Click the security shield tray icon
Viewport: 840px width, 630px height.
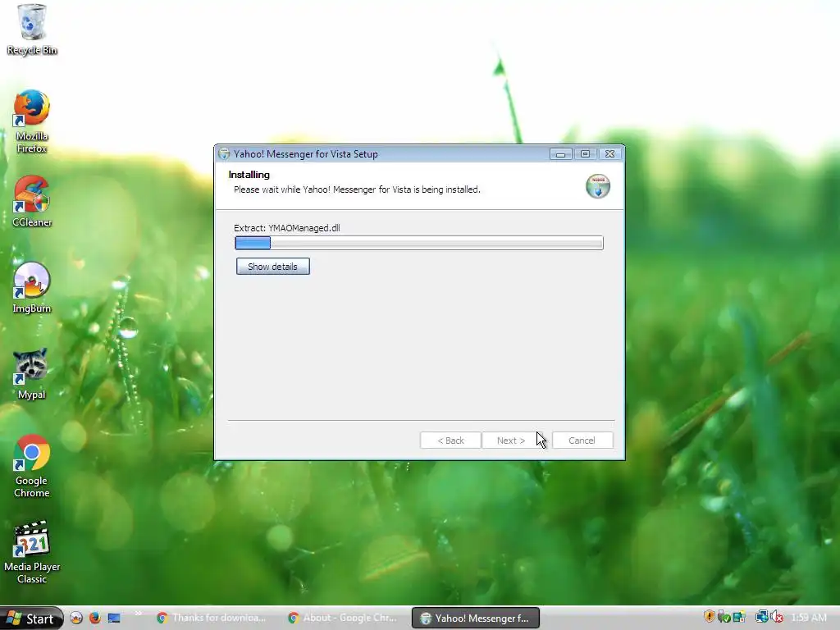710,617
